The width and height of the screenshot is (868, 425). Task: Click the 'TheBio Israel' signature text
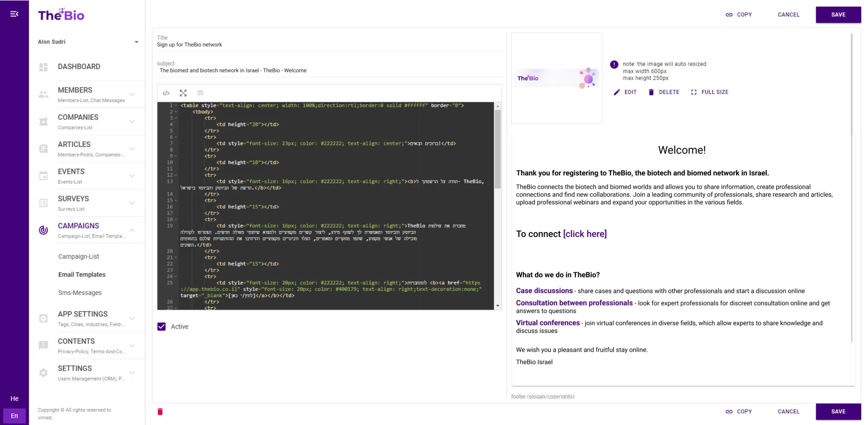tap(534, 362)
